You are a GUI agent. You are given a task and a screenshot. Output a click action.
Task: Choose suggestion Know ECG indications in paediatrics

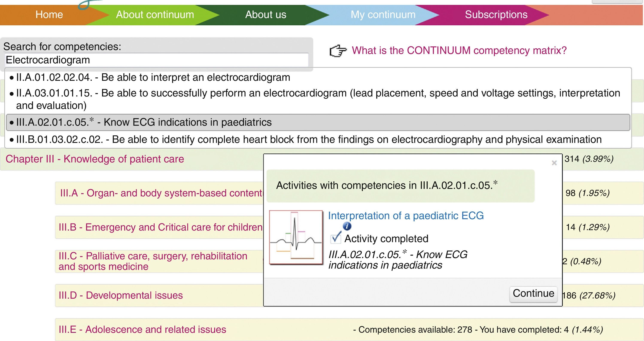coord(144,122)
